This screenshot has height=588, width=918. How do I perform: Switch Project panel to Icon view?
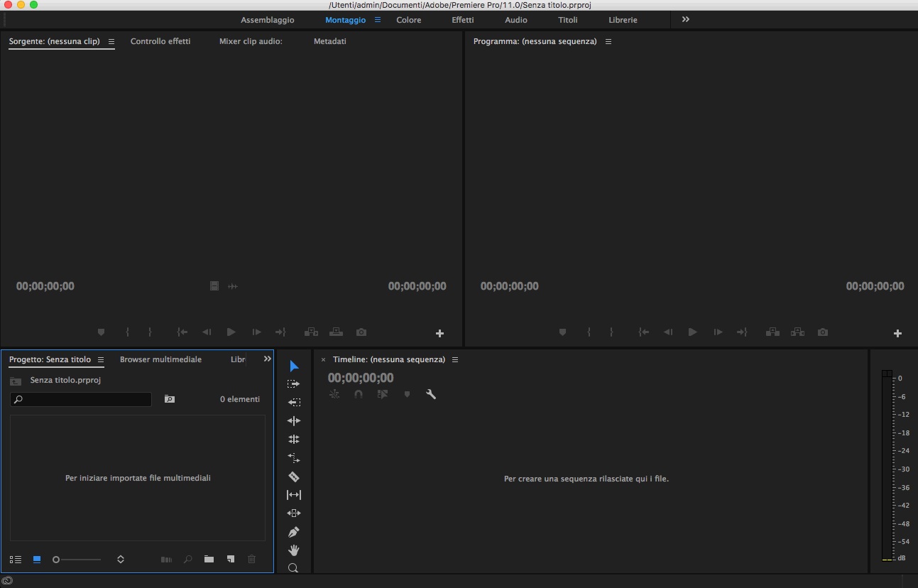pos(37,560)
